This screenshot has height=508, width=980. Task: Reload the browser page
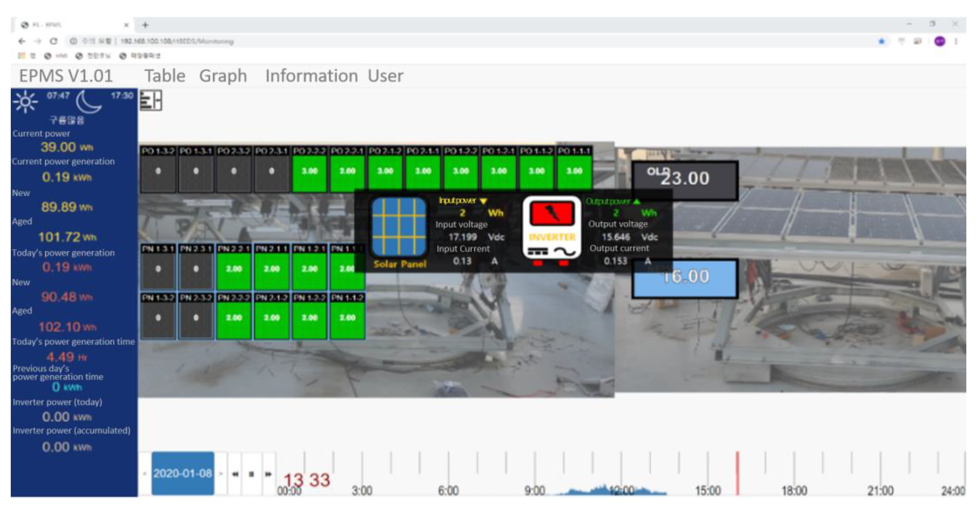pos(54,41)
